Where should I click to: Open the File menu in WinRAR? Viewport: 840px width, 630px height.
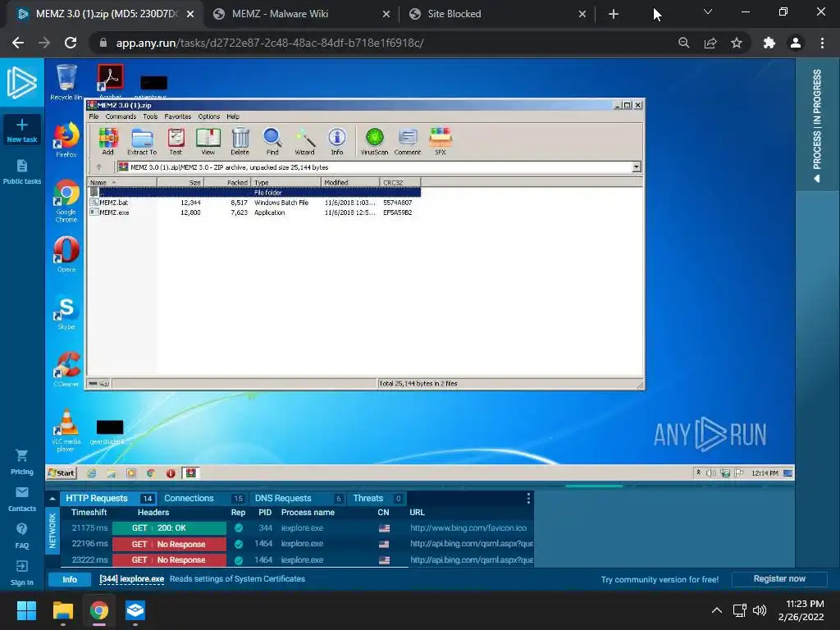click(94, 116)
